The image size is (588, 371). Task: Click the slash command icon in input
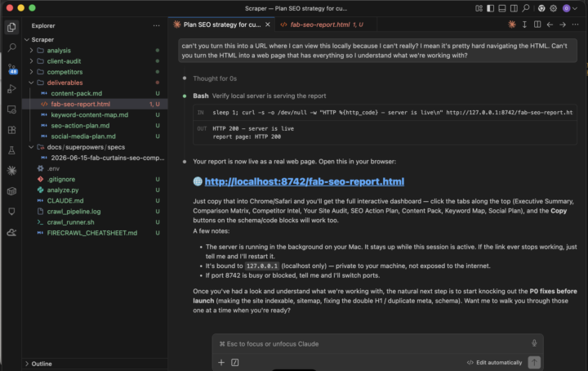(234, 362)
